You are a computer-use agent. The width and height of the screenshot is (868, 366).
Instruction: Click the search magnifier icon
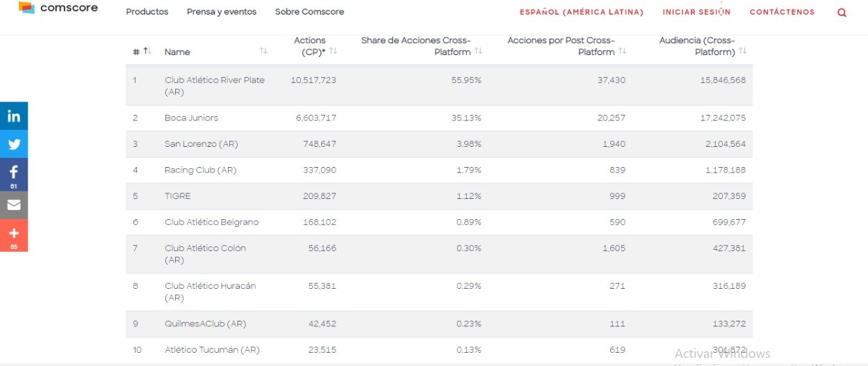(x=842, y=13)
